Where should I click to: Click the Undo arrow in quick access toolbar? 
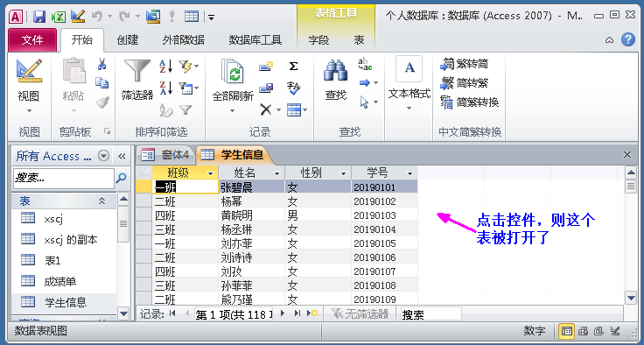click(x=97, y=17)
